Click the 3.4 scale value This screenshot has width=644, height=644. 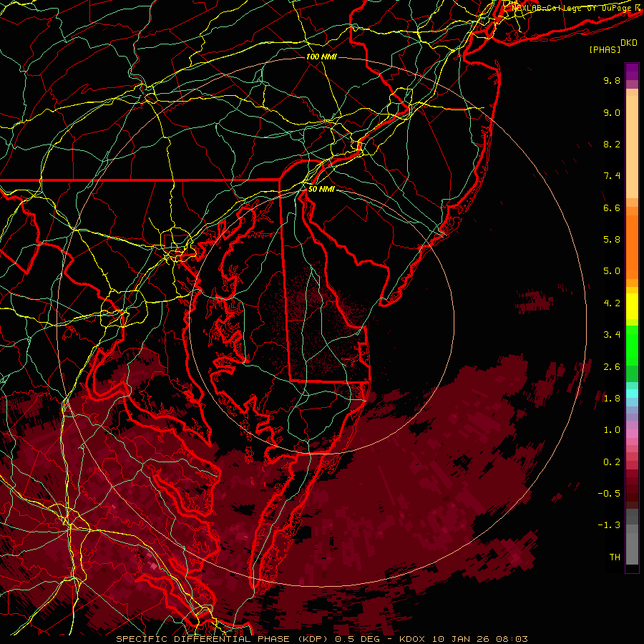tap(612, 335)
